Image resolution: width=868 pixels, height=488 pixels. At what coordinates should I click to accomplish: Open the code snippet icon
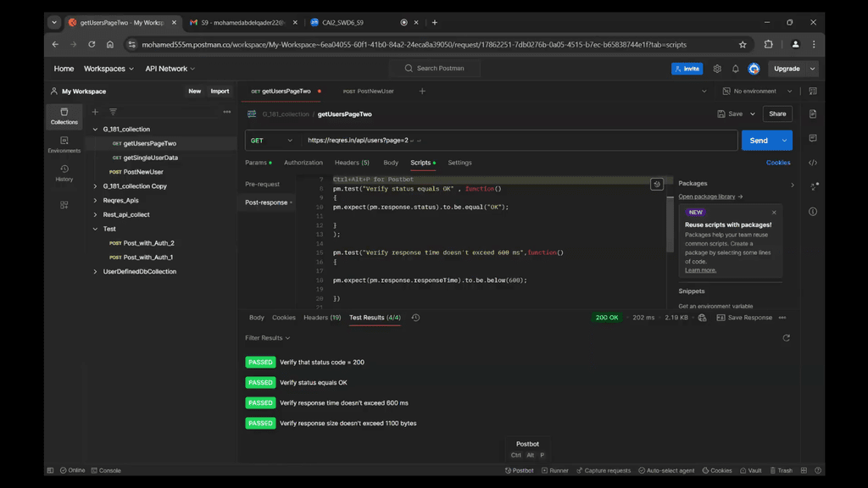pos(813,163)
